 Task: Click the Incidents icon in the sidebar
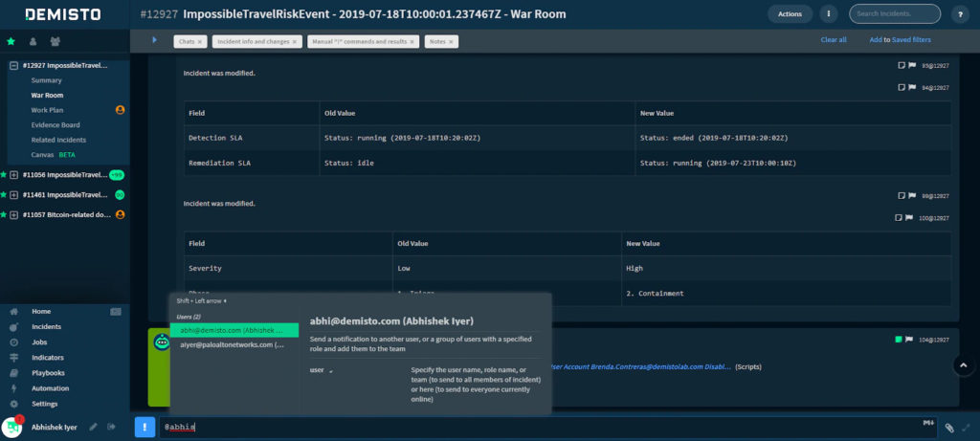pyautogui.click(x=13, y=327)
